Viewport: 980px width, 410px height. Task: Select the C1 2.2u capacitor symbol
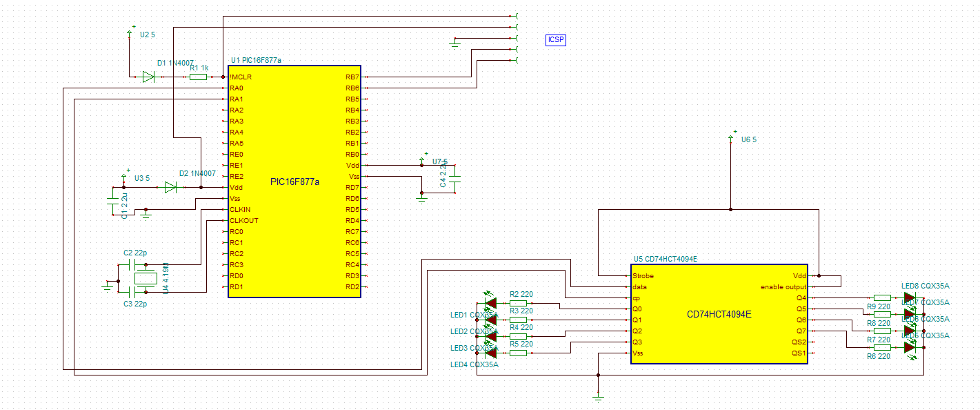point(113,201)
